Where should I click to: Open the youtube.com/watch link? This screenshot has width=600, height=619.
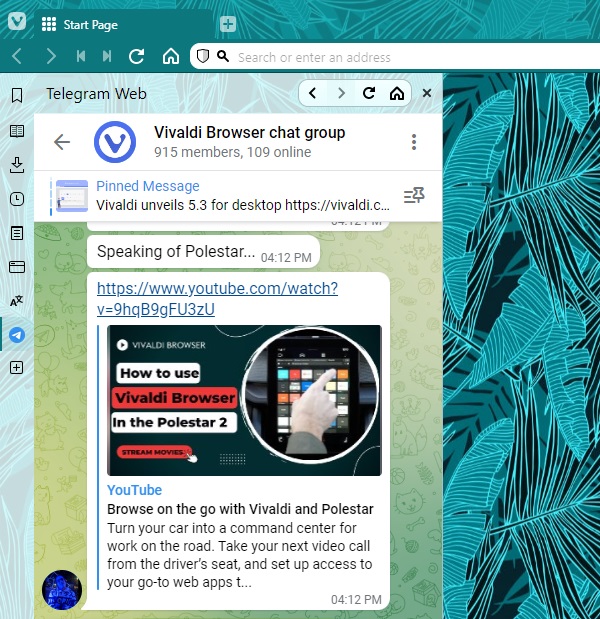click(x=217, y=298)
